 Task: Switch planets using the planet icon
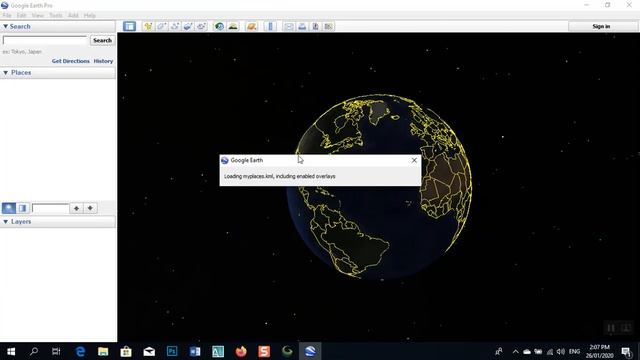[x=251, y=26]
